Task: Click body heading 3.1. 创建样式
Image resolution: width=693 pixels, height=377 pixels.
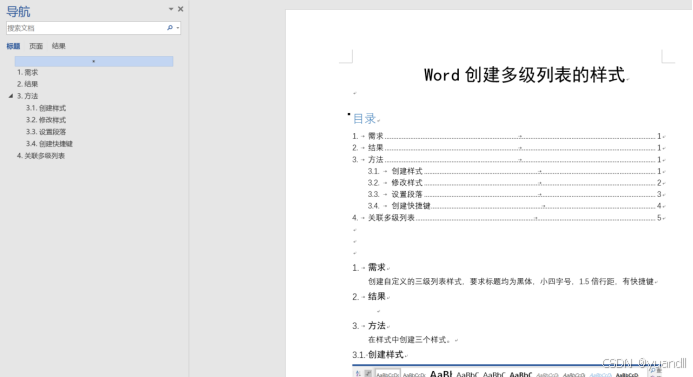Action: click(378, 354)
